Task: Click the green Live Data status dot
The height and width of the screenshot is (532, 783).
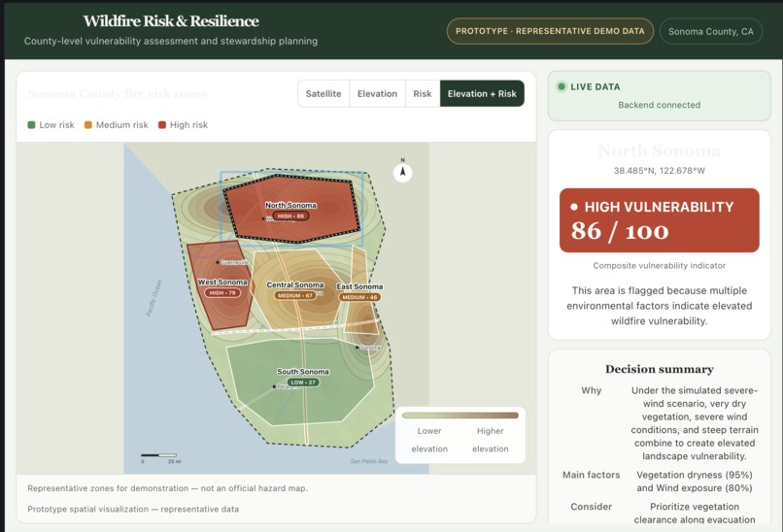Action: pos(562,86)
